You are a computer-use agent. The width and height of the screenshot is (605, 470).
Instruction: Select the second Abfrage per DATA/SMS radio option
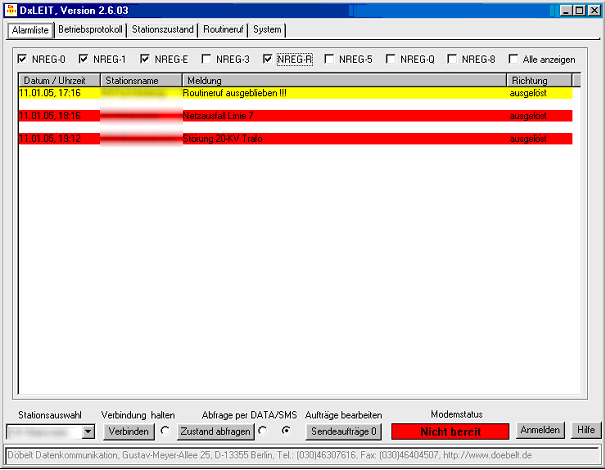tap(286, 430)
